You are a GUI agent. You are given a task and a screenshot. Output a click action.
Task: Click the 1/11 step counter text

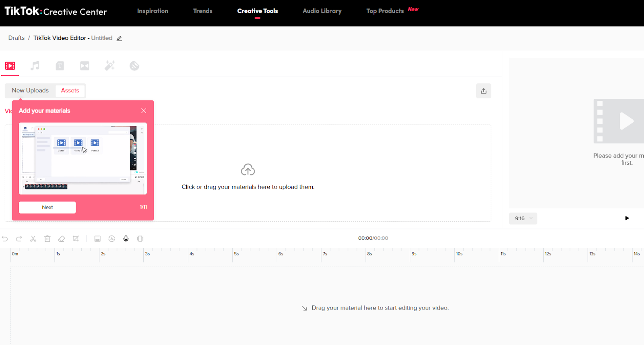pyautogui.click(x=143, y=207)
